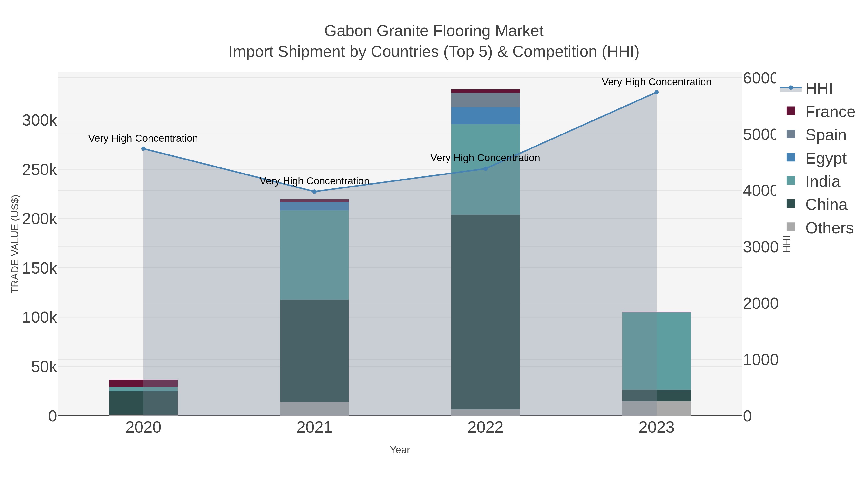Click the China dark green legend swatch
868x488 pixels.
coord(791,204)
